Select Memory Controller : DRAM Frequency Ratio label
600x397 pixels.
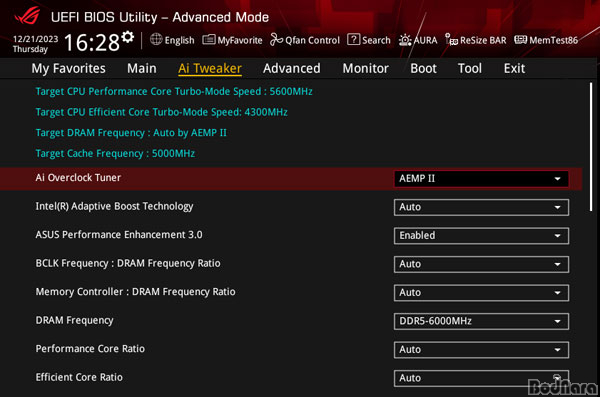point(135,292)
